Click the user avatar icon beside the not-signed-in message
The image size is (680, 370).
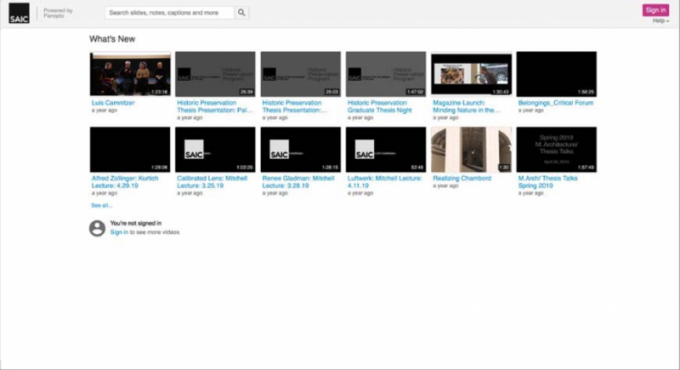(97, 228)
